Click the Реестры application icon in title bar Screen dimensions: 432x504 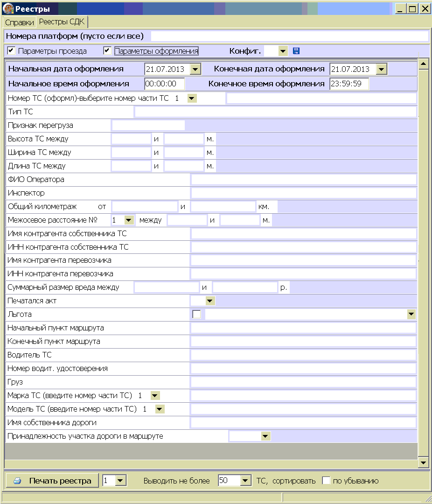point(8,8)
